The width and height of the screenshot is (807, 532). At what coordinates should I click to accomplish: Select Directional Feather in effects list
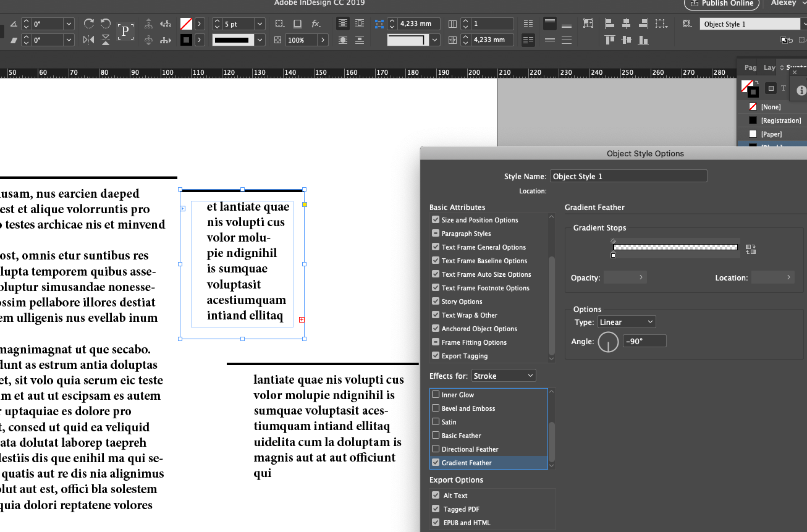point(470,449)
